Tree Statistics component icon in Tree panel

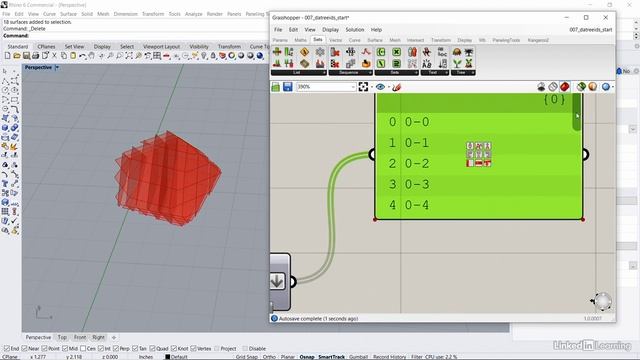click(469, 52)
